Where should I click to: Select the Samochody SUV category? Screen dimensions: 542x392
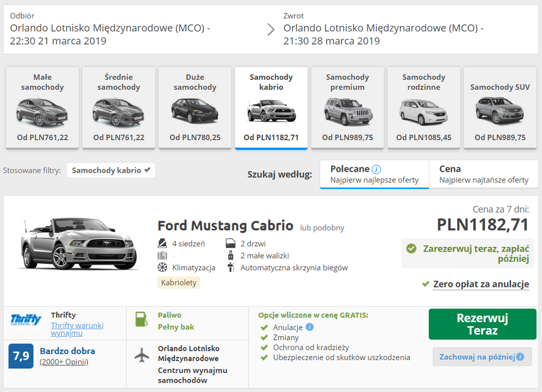(500, 108)
